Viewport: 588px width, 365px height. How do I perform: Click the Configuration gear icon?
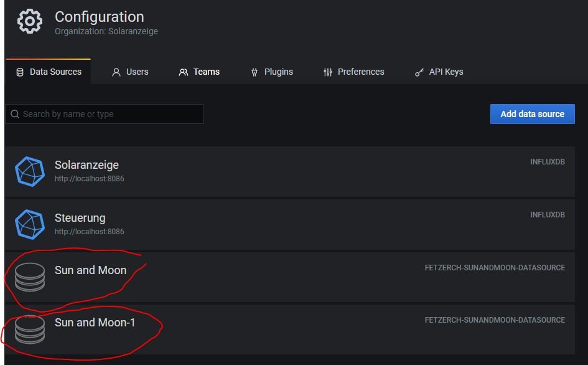pyautogui.click(x=29, y=22)
